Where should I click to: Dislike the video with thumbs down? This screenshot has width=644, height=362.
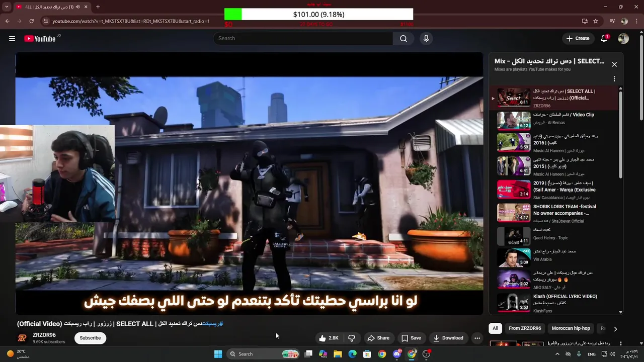pyautogui.click(x=352, y=338)
